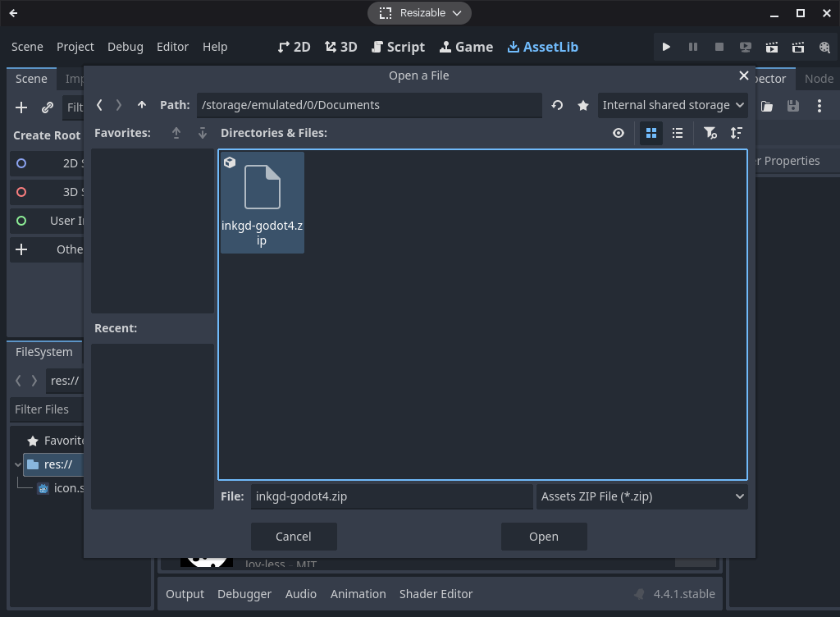Open the Resizable mode dropdown

419,13
